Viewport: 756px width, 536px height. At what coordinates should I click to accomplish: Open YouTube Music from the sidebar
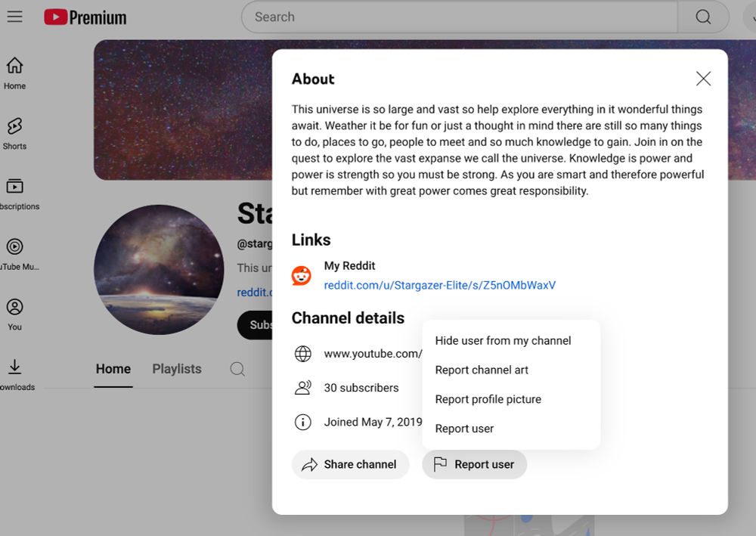click(20, 254)
